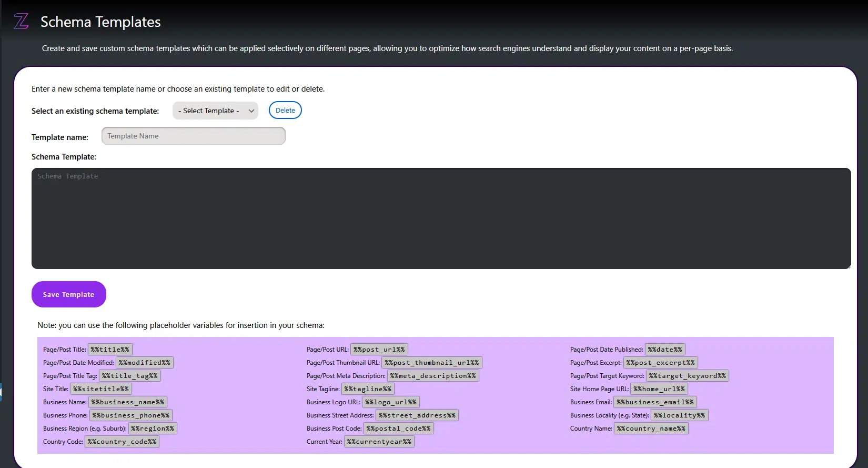The height and width of the screenshot is (468, 868).
Task: Select the %%meta_description%% placeholder
Action: [x=433, y=376]
